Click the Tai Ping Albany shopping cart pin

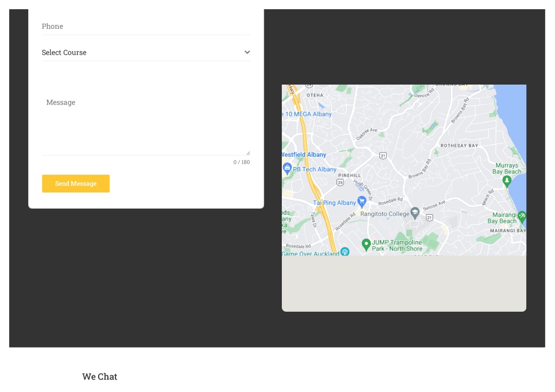click(x=362, y=202)
